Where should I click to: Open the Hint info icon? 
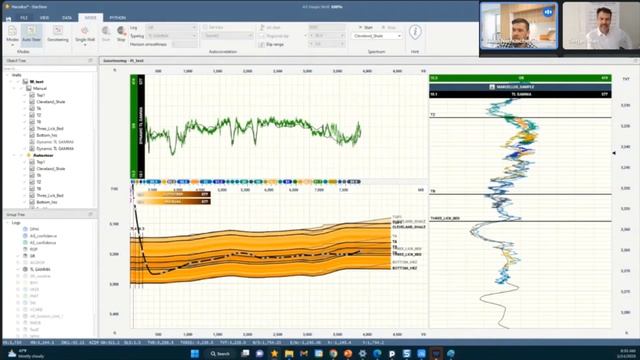click(x=415, y=32)
